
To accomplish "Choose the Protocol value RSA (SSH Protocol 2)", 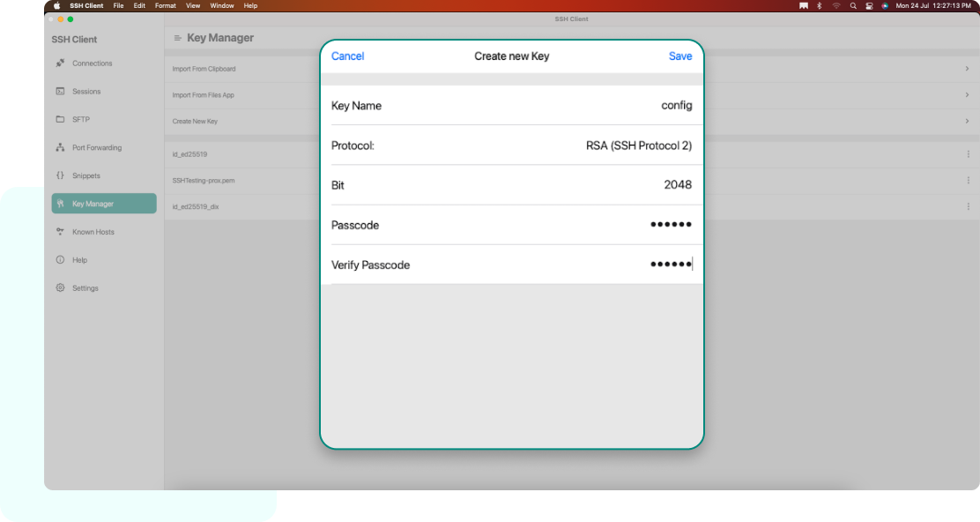I will [x=638, y=145].
